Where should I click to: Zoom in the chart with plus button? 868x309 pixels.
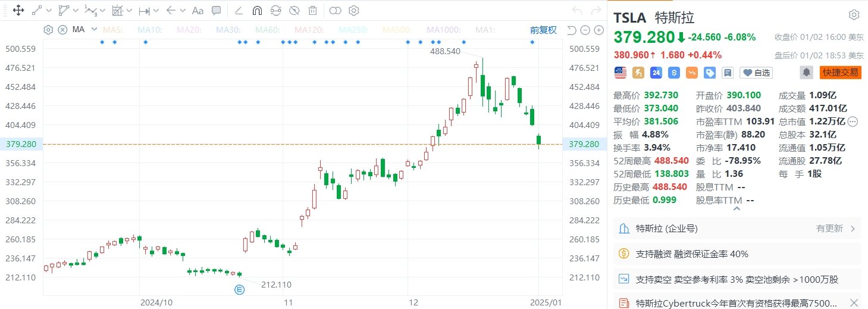tap(598, 30)
